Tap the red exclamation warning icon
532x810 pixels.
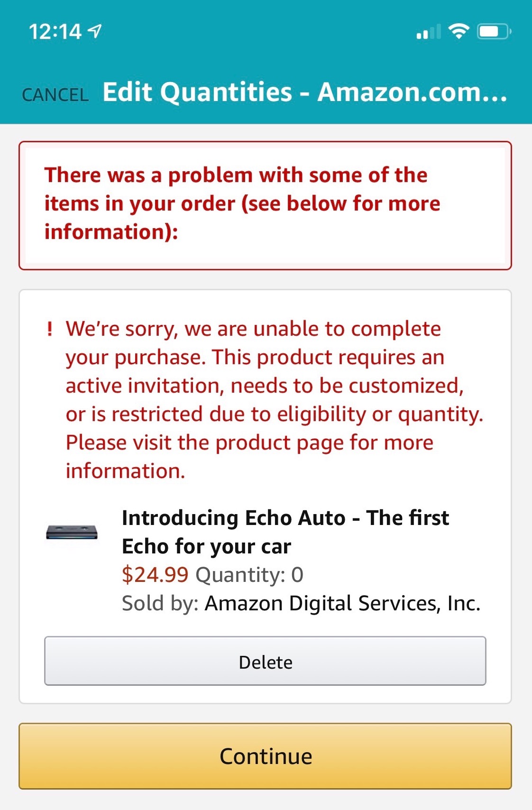click(50, 329)
